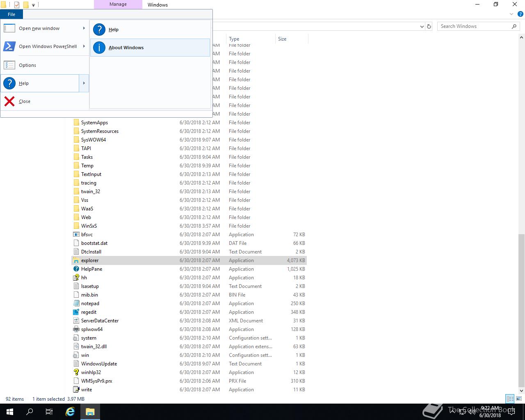Open Task View on taskbar
Screen dimensions: 525x420
49,412
